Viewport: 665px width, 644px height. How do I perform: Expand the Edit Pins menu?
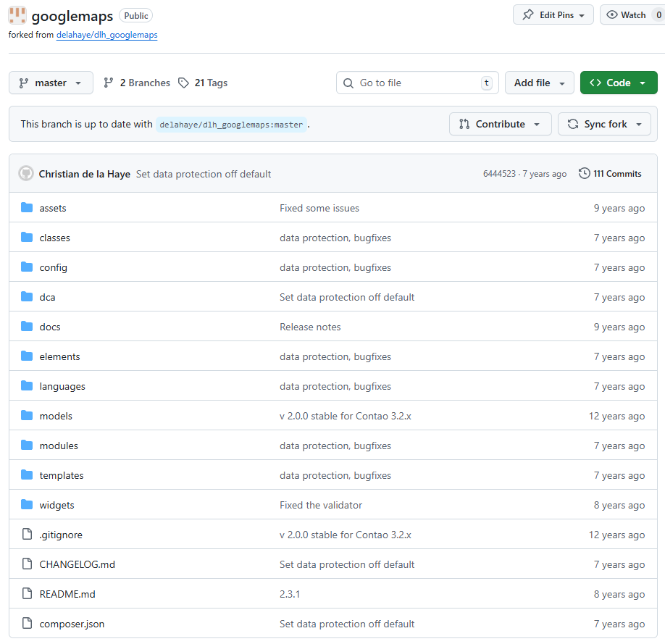[553, 15]
